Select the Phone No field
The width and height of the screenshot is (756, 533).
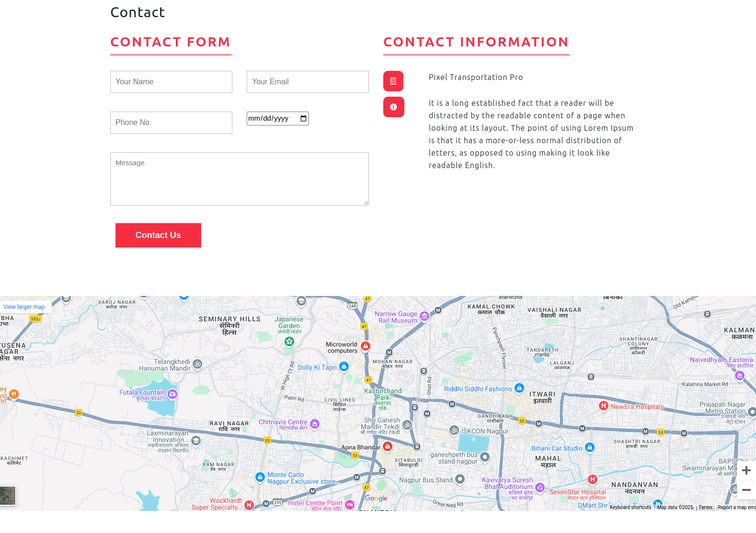point(171,123)
